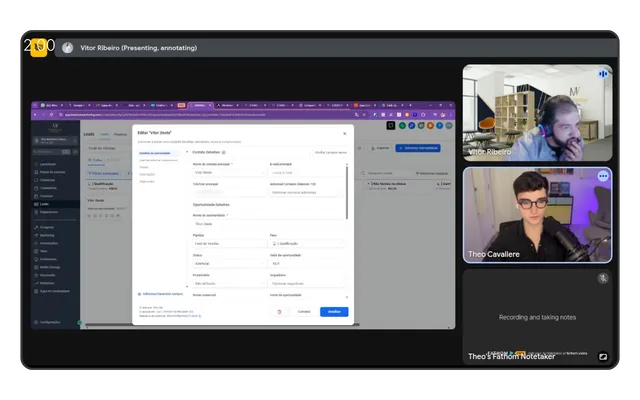
Task: Select Leads item in left sidebar
Action: click(55, 204)
